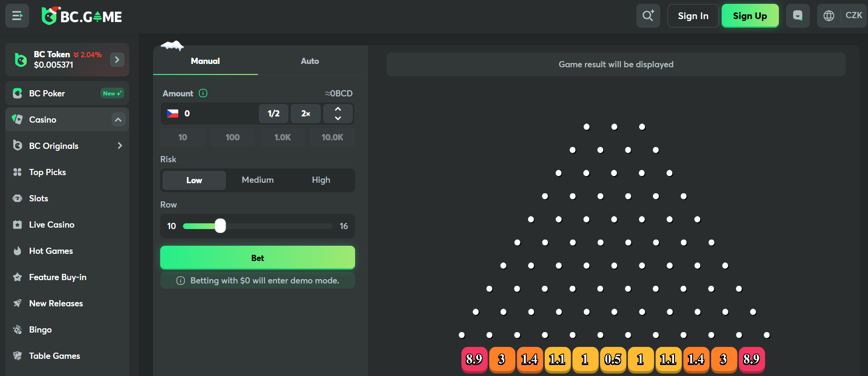The height and width of the screenshot is (376, 868).
Task: Expand BC Token details arrow
Action: pos(117,60)
